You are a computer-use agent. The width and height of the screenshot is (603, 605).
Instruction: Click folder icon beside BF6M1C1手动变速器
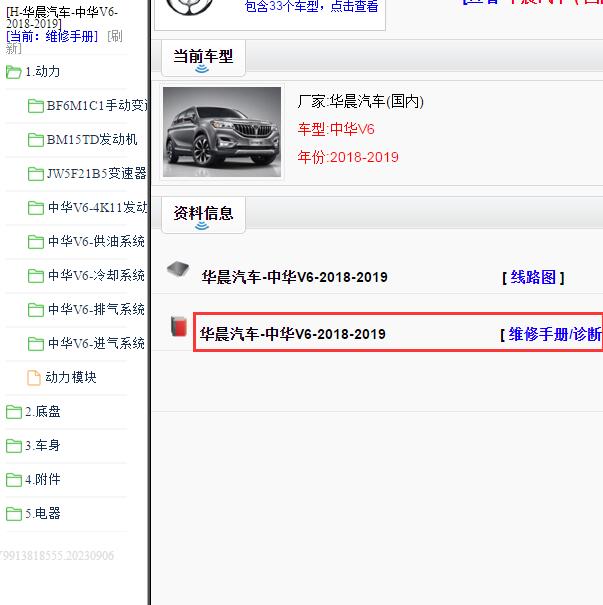coord(35,105)
